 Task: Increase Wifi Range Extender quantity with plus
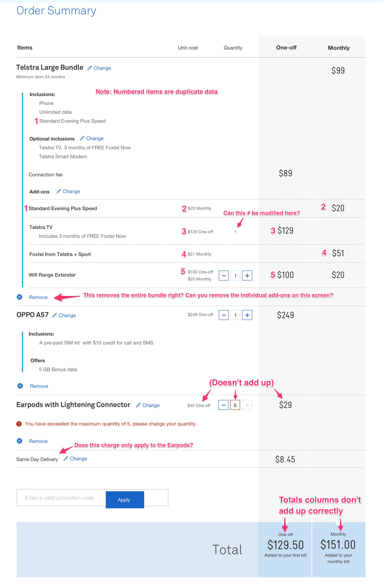[x=247, y=275]
